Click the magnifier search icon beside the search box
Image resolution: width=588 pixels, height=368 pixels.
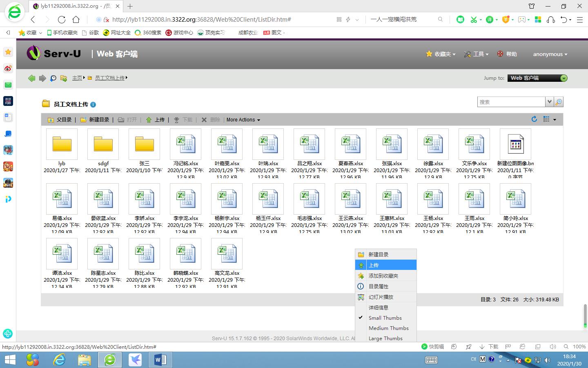559,101
